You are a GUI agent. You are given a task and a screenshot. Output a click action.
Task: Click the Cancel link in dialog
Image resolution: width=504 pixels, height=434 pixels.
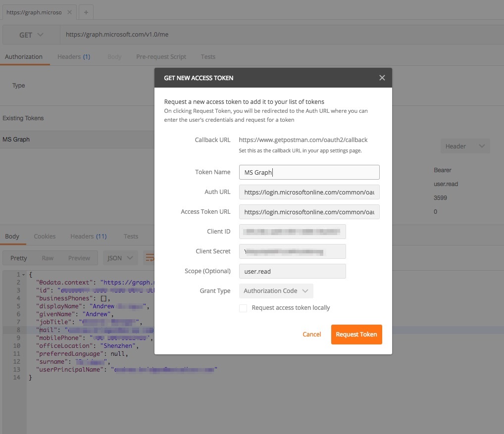tap(312, 335)
